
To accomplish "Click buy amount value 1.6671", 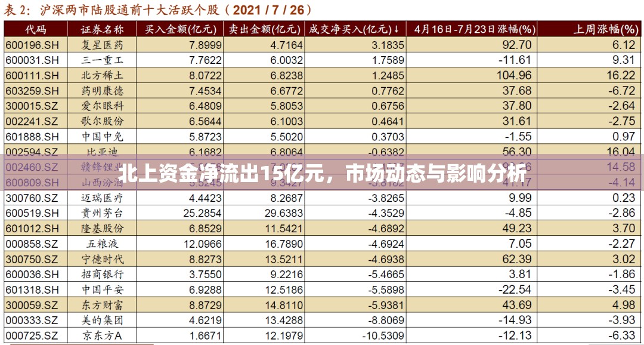I will coord(206,335).
